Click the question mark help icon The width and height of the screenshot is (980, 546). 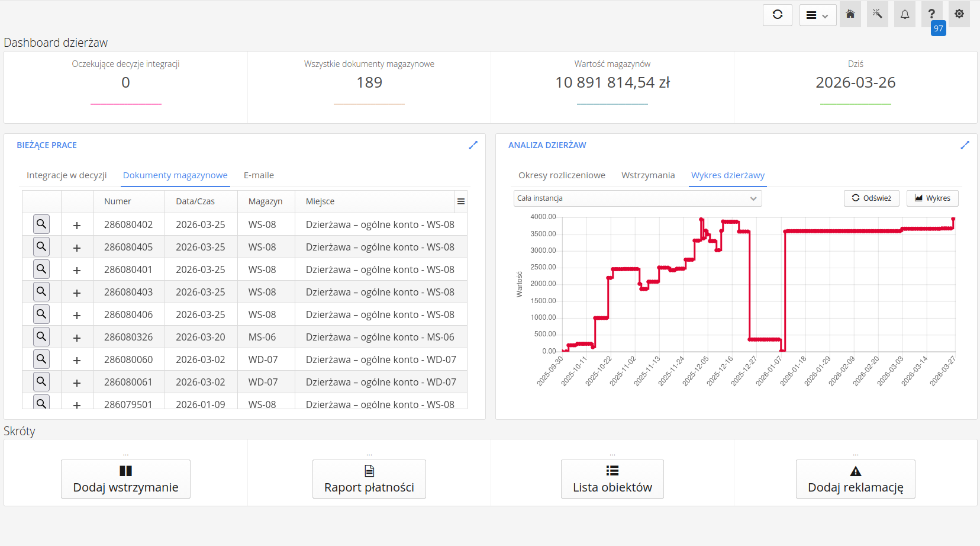pyautogui.click(x=931, y=14)
